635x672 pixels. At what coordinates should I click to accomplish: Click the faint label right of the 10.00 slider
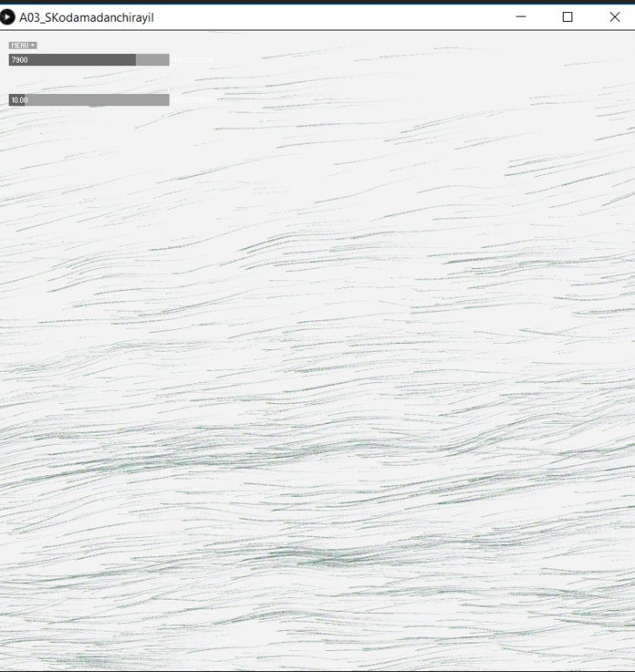194,100
